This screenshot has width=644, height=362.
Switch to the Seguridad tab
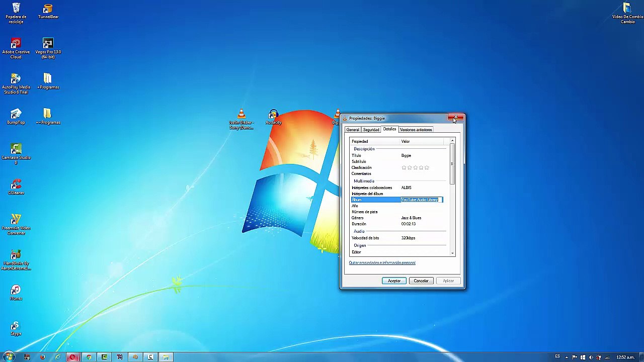371,130
